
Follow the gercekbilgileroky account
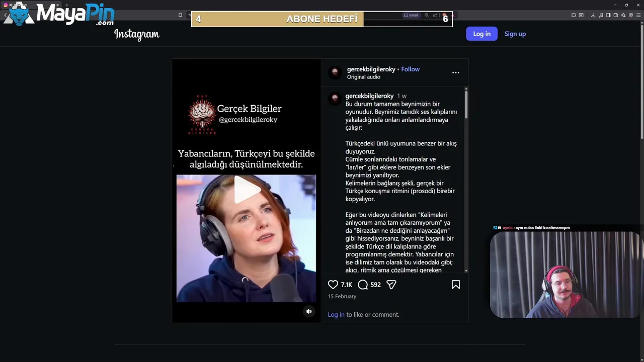410,69
